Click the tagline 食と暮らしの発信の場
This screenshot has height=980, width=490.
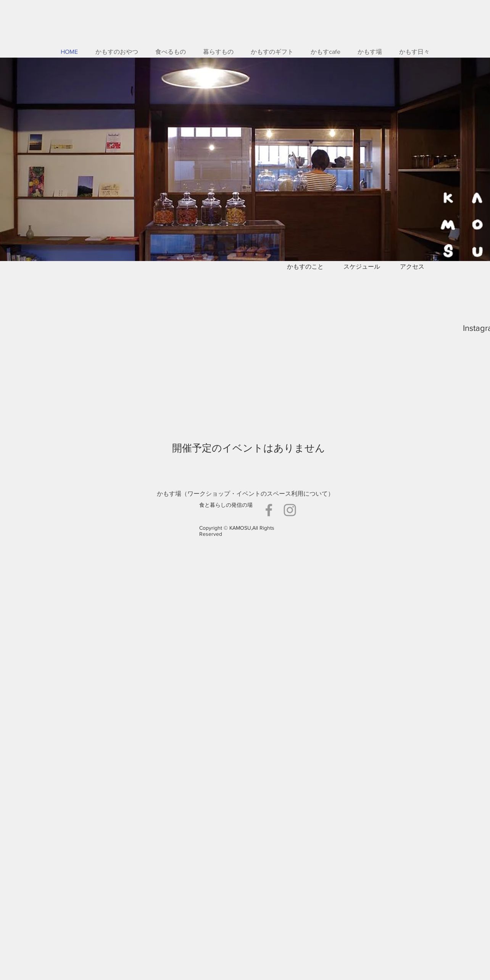coord(226,505)
